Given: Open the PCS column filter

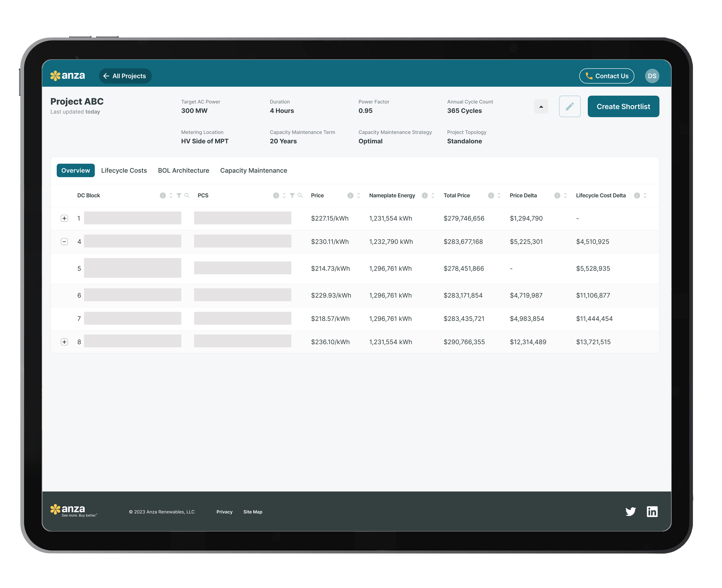Looking at the screenshot, I should click(292, 196).
